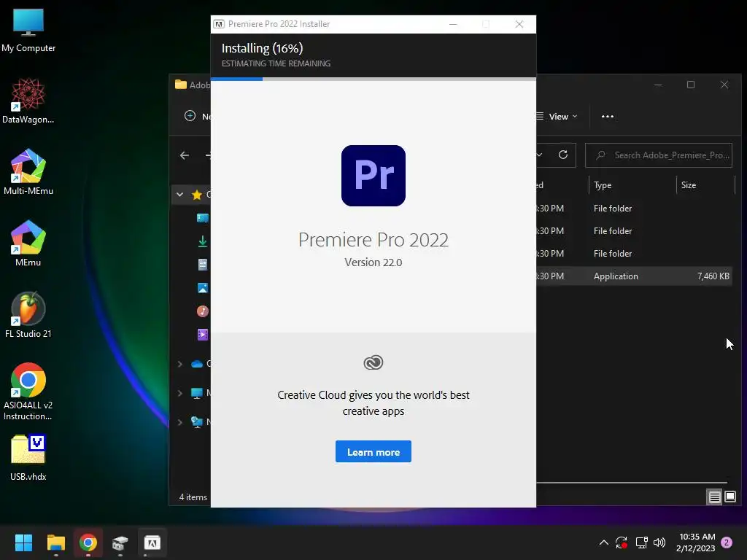The width and height of the screenshot is (747, 560).
Task: Click Adobe installer taskbar icon
Action: (x=152, y=542)
